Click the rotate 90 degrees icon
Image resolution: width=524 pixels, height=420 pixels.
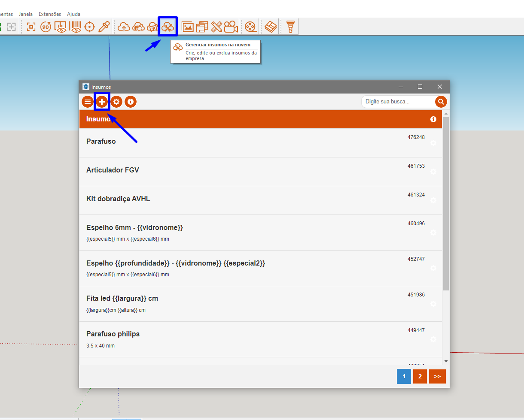(x=46, y=27)
